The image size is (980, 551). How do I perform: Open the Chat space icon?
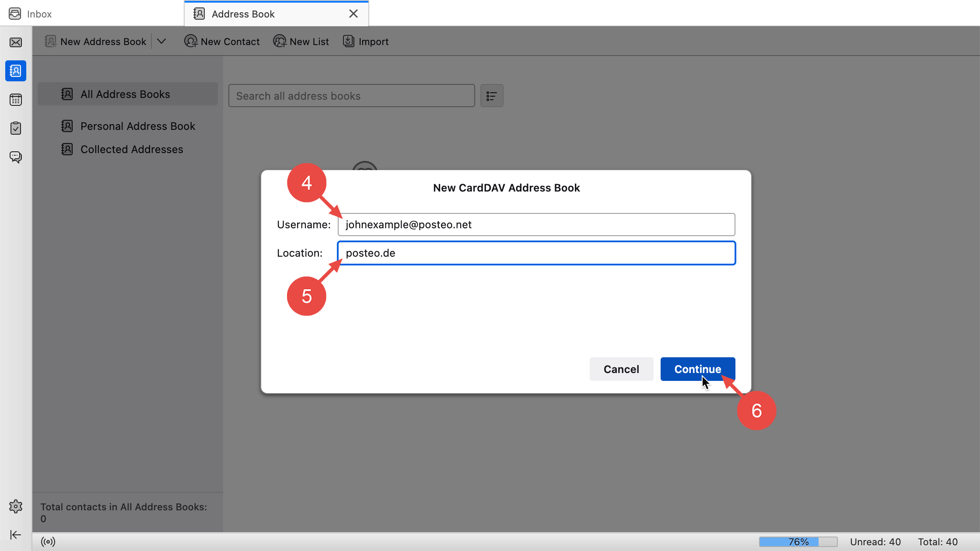pyautogui.click(x=16, y=157)
